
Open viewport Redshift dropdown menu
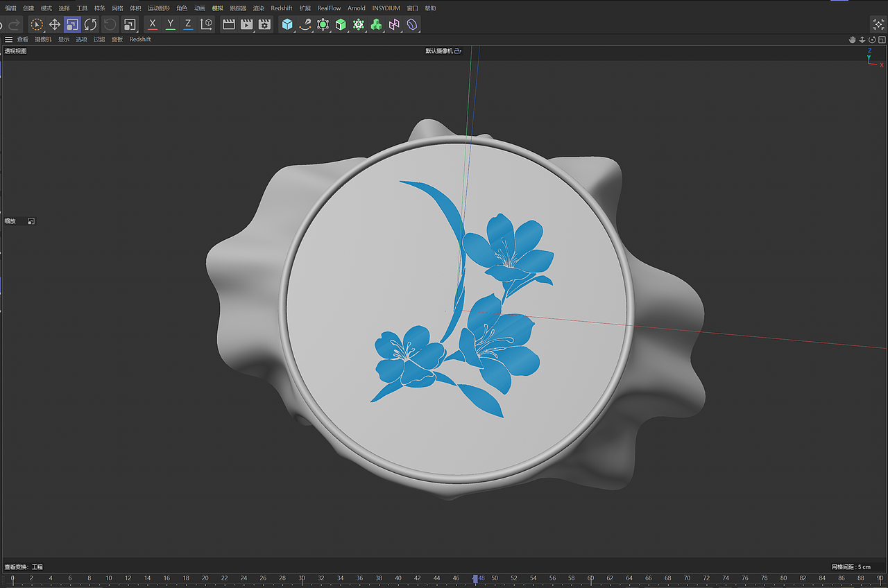coord(140,40)
